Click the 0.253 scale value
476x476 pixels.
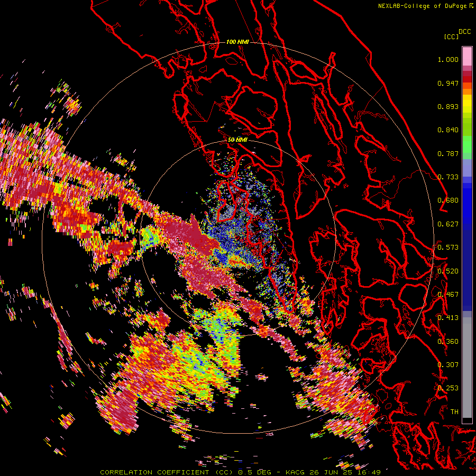click(x=448, y=388)
